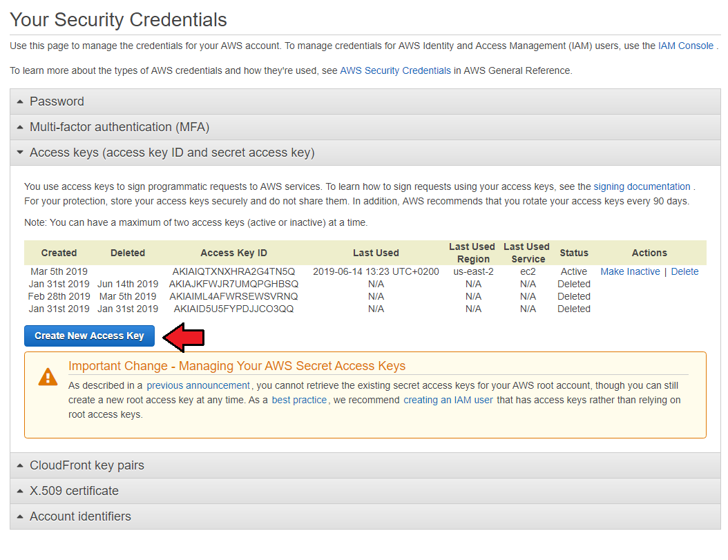Select the last used timestamp 2019-06-14 13:23

click(x=376, y=271)
